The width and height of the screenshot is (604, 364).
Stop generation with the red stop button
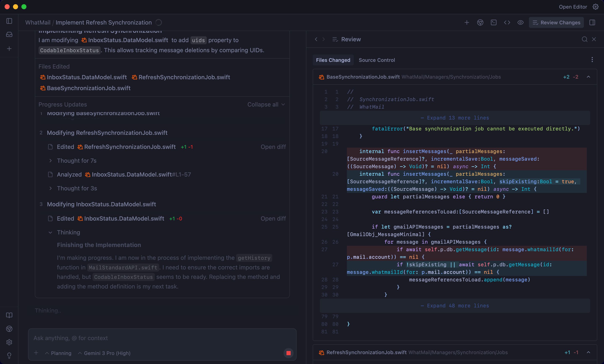(x=288, y=353)
